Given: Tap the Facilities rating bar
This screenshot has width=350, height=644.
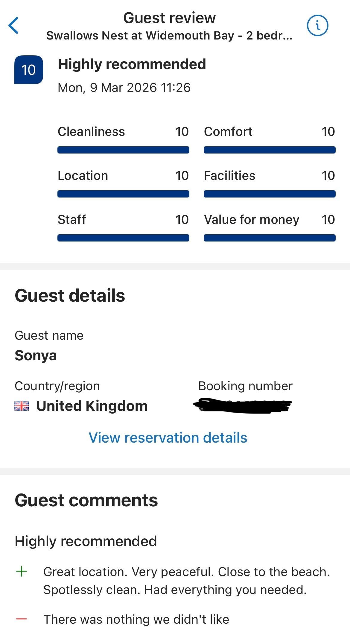Looking at the screenshot, I should [x=270, y=194].
